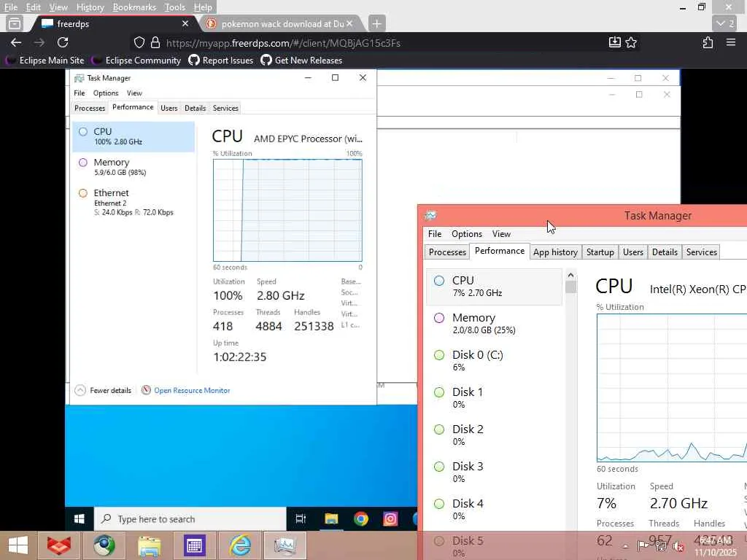Viewport: 747px width, 560px height.
Task: Switch to Details tab in remote Task Manager
Action: [x=196, y=108]
